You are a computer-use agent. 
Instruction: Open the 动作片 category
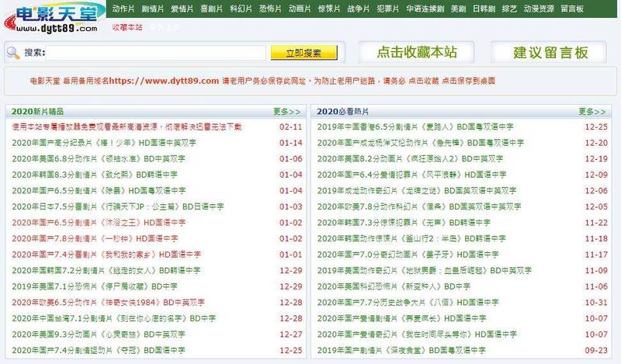pyautogui.click(x=123, y=9)
